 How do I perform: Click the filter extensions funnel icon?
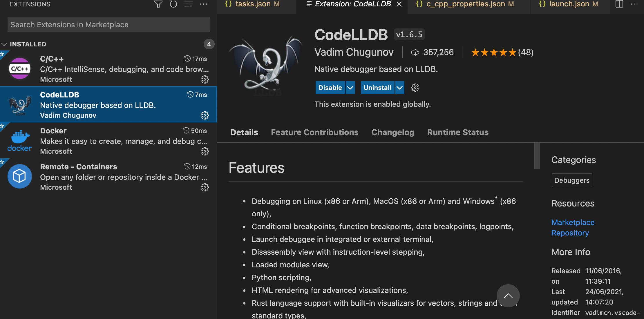pyautogui.click(x=158, y=4)
